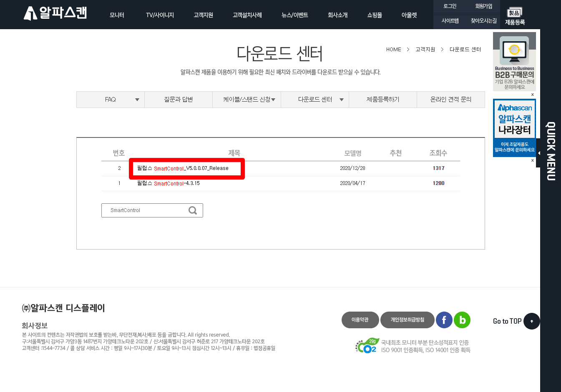Click the CO2 carbon label certification badge
Screen dimensions: 561x392
coord(367,346)
